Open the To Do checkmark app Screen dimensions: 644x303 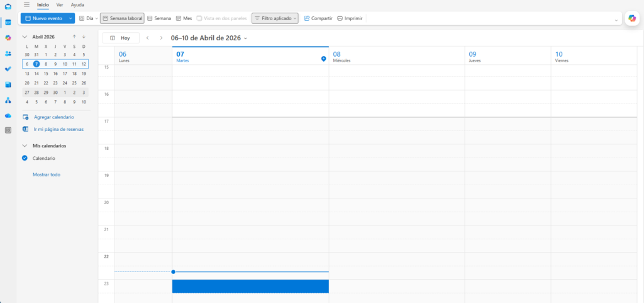[8, 69]
